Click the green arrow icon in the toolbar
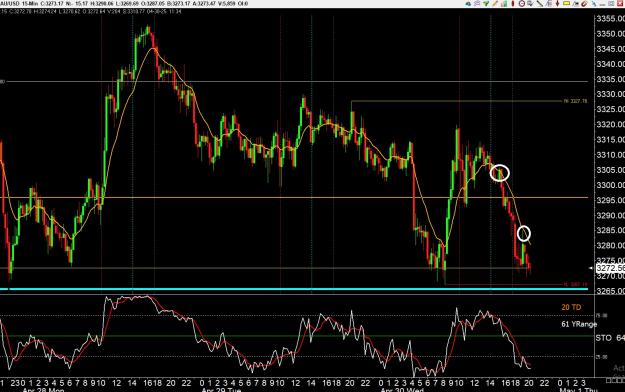 coord(486,3)
